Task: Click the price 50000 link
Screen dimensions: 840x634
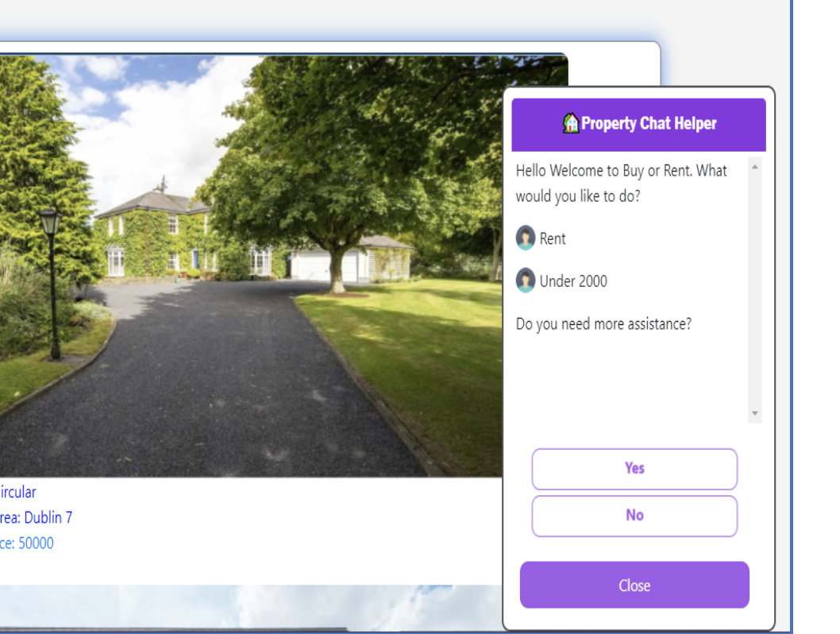Action: [27, 543]
